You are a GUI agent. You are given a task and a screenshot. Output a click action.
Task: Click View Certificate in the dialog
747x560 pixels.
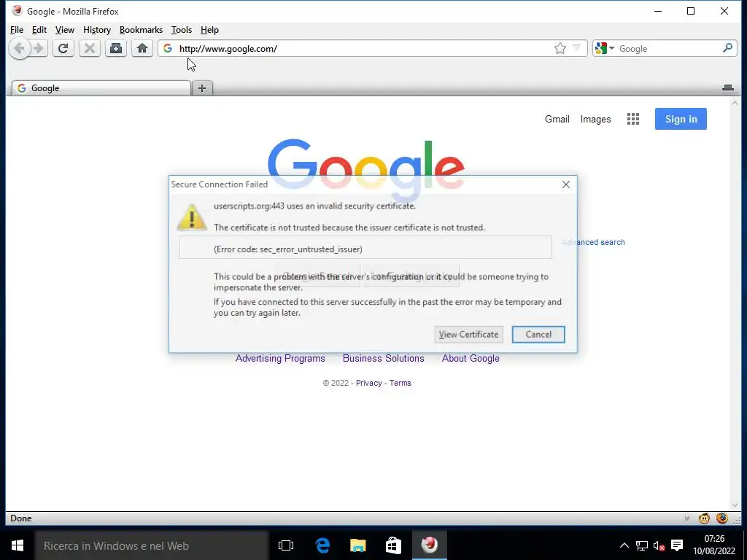(x=469, y=334)
